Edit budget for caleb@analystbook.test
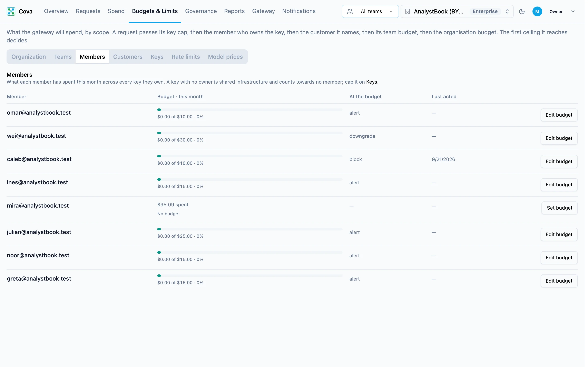The height and width of the screenshot is (367, 588). 559,161
